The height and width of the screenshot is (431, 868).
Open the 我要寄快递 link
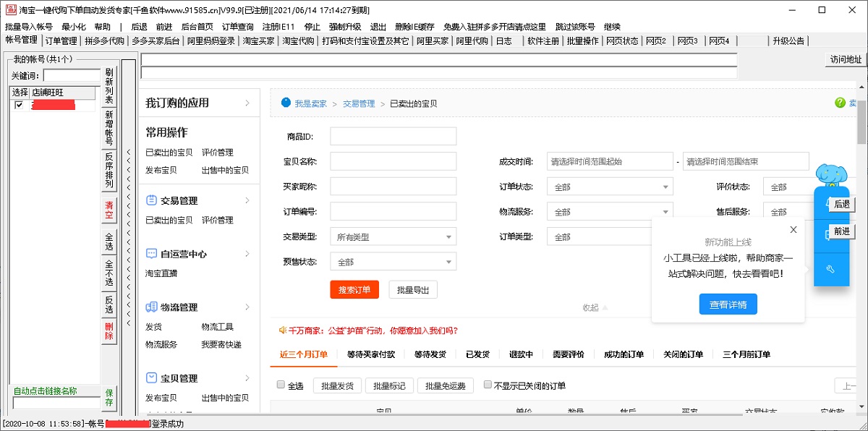click(221, 344)
